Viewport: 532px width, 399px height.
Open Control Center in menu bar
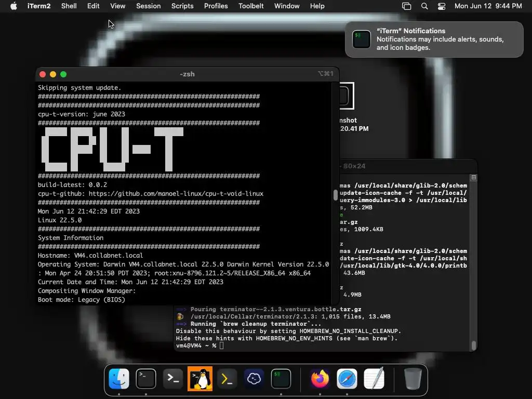click(x=442, y=6)
